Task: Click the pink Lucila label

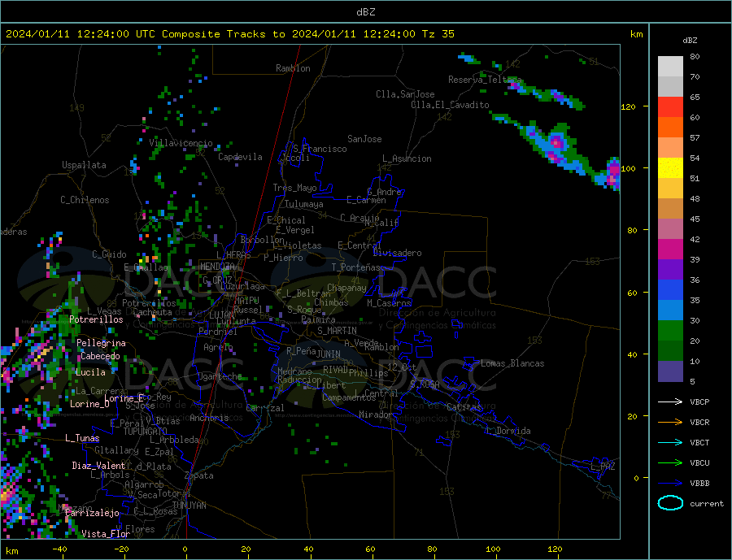Action: pyautogui.click(x=90, y=372)
